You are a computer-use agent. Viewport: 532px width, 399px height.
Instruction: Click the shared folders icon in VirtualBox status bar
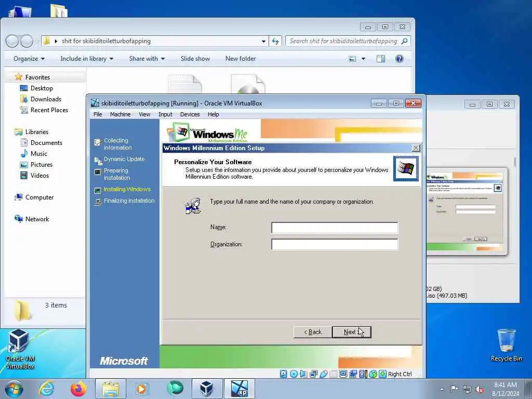pos(333,374)
